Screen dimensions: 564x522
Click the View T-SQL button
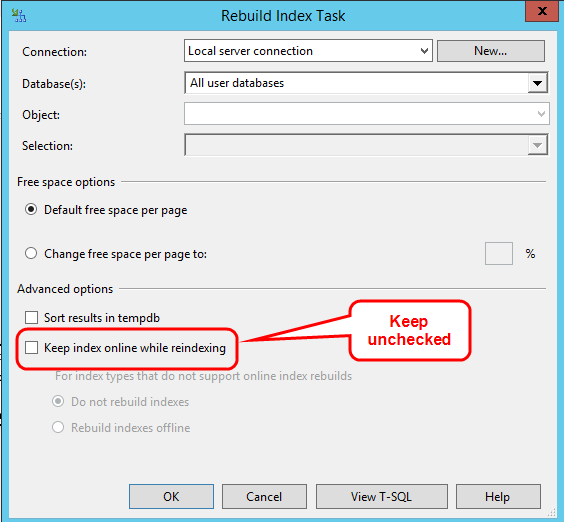pyautogui.click(x=382, y=496)
